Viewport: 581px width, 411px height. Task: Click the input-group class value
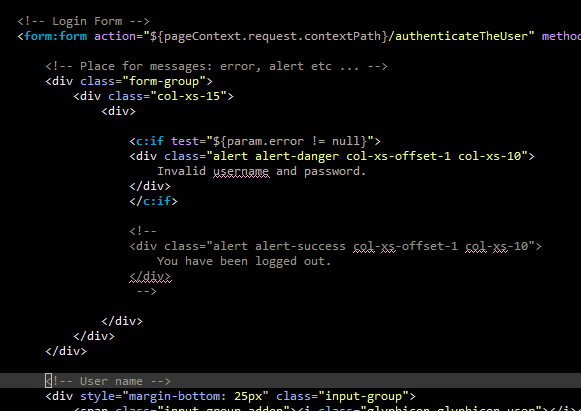[x=363, y=396]
